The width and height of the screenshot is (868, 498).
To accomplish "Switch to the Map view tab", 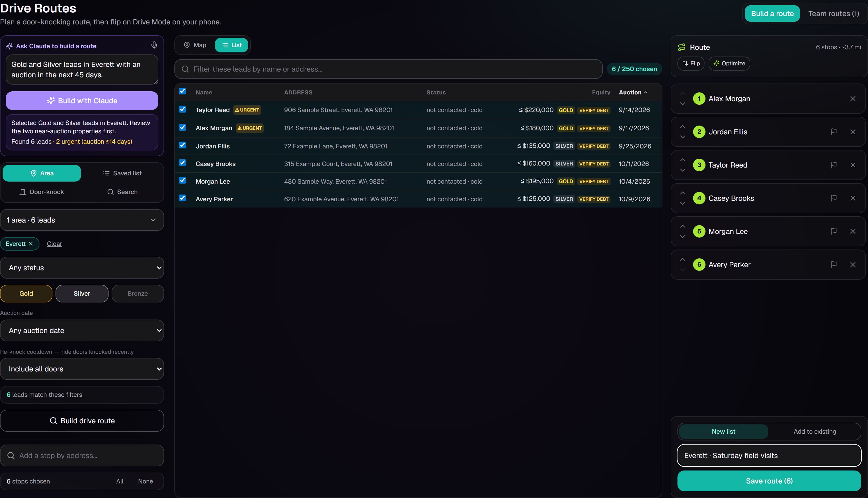I will (x=195, y=45).
